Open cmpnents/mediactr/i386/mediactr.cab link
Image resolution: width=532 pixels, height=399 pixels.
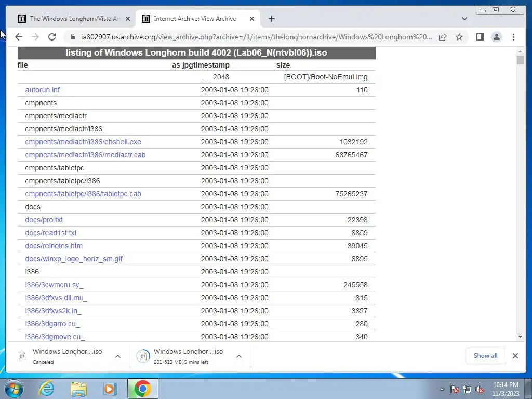point(85,155)
